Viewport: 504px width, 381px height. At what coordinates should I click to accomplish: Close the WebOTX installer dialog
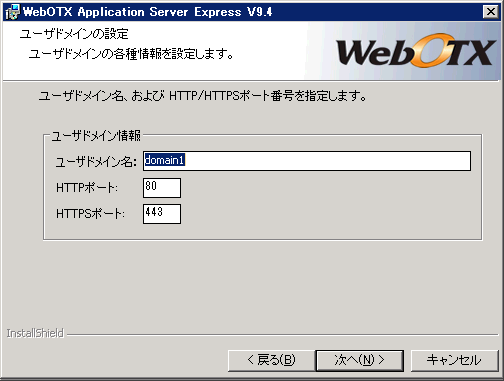click(x=491, y=12)
